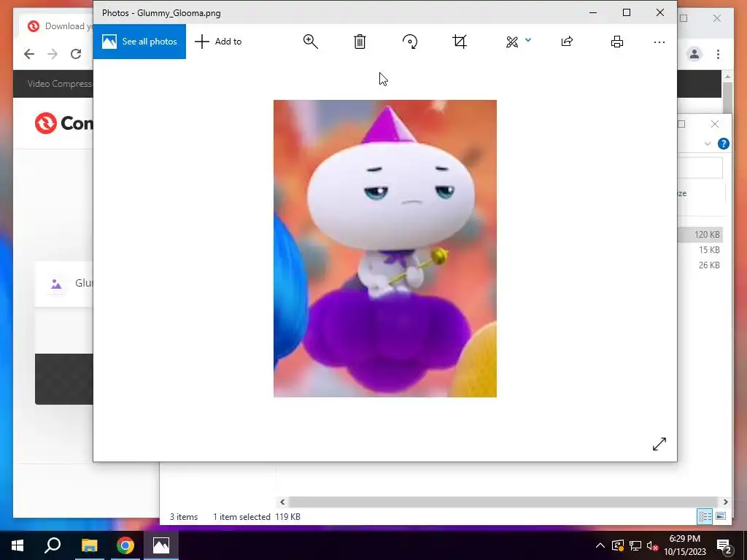Click the See all photos button
This screenshot has height=560, width=747.
pyautogui.click(x=139, y=42)
